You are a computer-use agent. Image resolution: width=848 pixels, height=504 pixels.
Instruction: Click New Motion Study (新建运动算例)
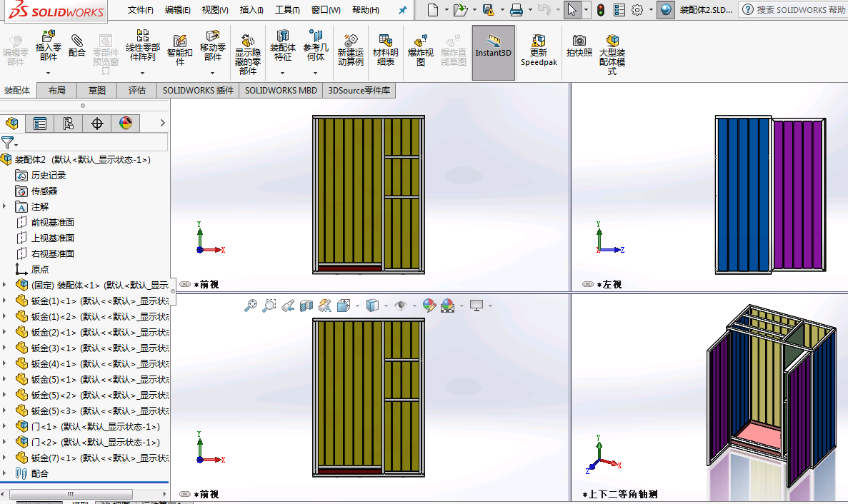click(x=351, y=50)
